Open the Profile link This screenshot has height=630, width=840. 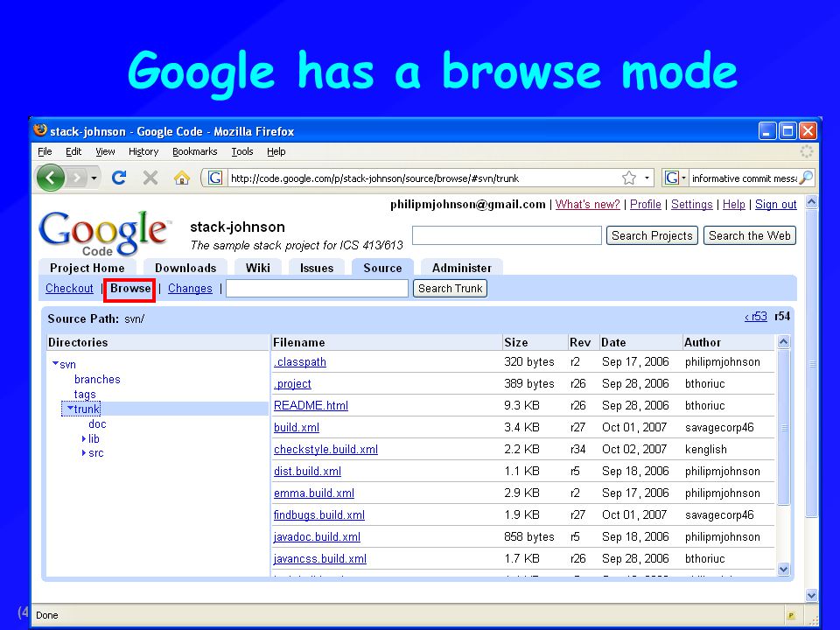click(x=646, y=204)
